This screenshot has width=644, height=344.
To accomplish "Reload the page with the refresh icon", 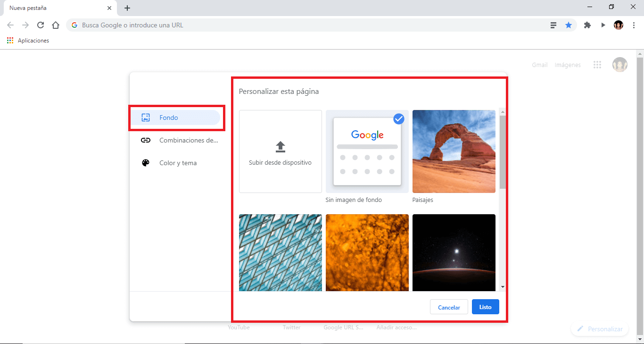I will 41,25.
